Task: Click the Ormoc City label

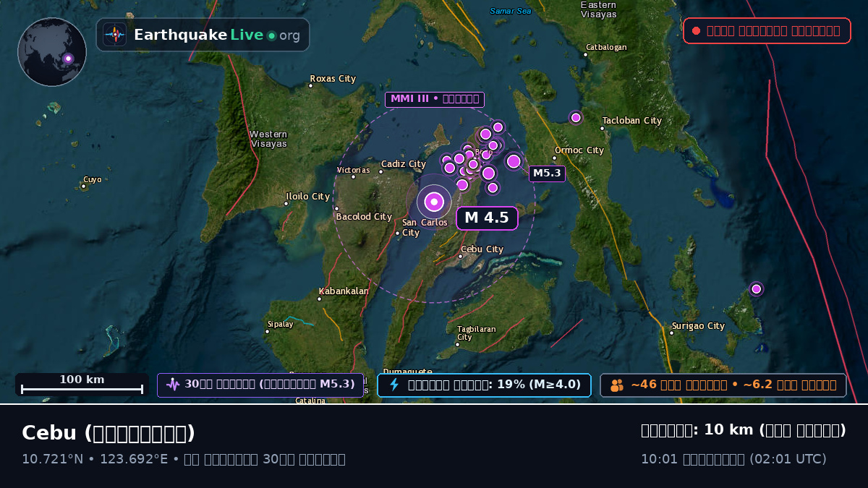Action: [x=579, y=150]
